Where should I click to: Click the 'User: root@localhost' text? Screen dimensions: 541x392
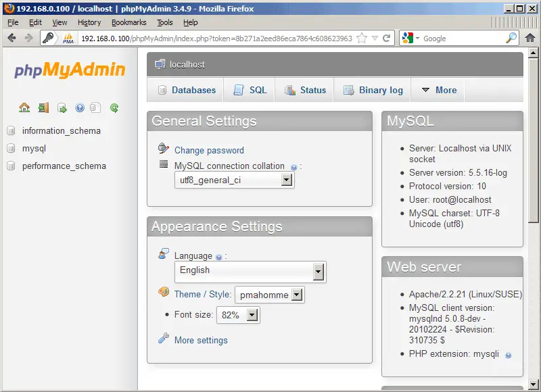[450, 199]
